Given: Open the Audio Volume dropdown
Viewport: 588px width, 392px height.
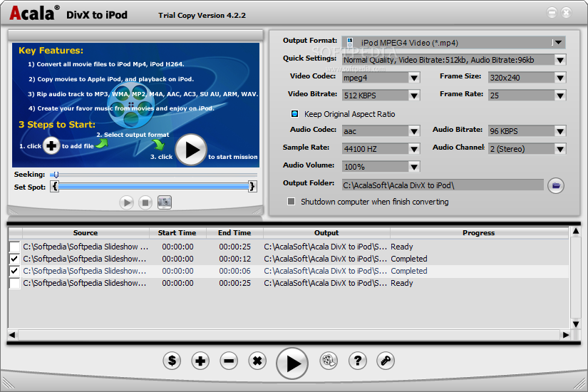Looking at the screenshot, I should coord(414,167).
